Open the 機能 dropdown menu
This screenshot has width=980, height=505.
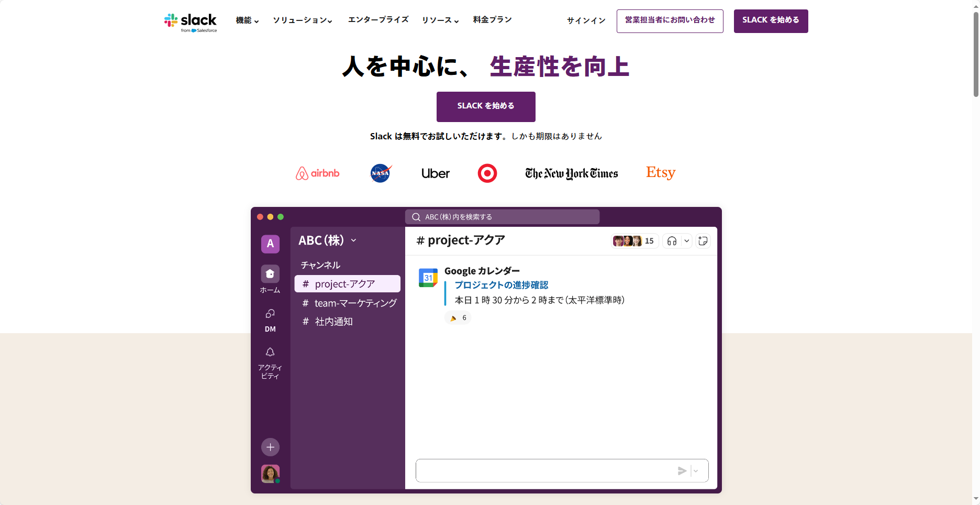(x=247, y=20)
